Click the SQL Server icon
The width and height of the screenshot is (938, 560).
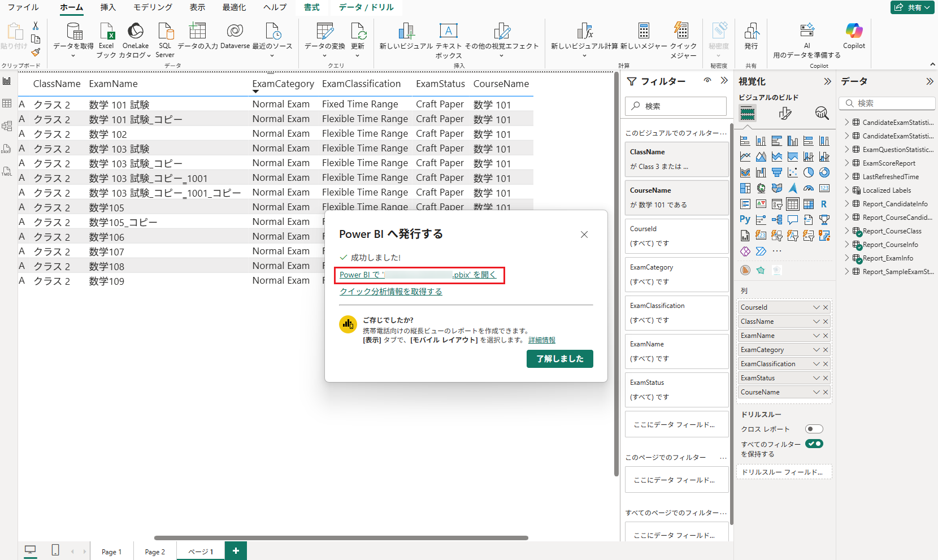(x=165, y=32)
